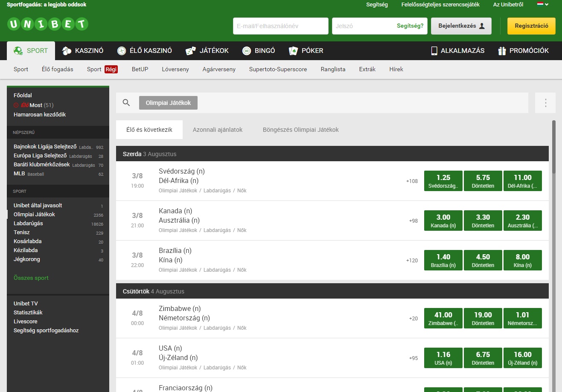This screenshot has width=562, height=392.
Task: Open Baráti klubmérkőzések in sidebar
Action: [x=58, y=165]
